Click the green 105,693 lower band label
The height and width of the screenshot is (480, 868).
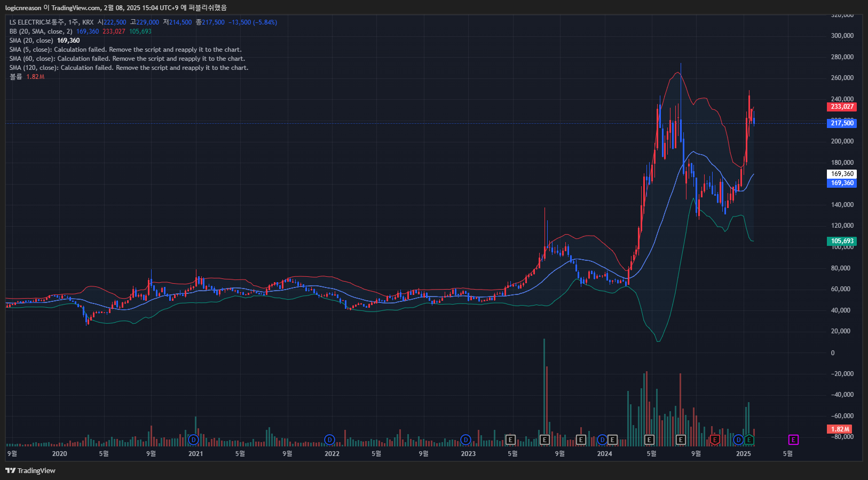tap(842, 241)
